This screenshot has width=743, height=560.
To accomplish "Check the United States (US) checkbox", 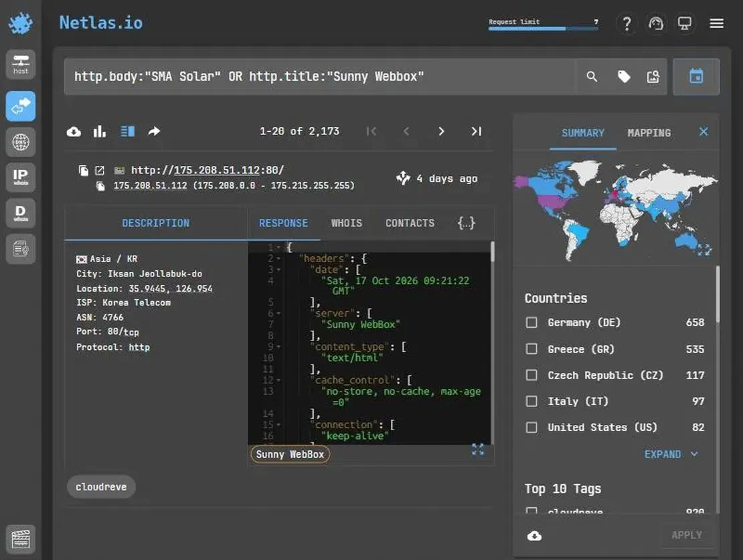I will (x=531, y=428).
